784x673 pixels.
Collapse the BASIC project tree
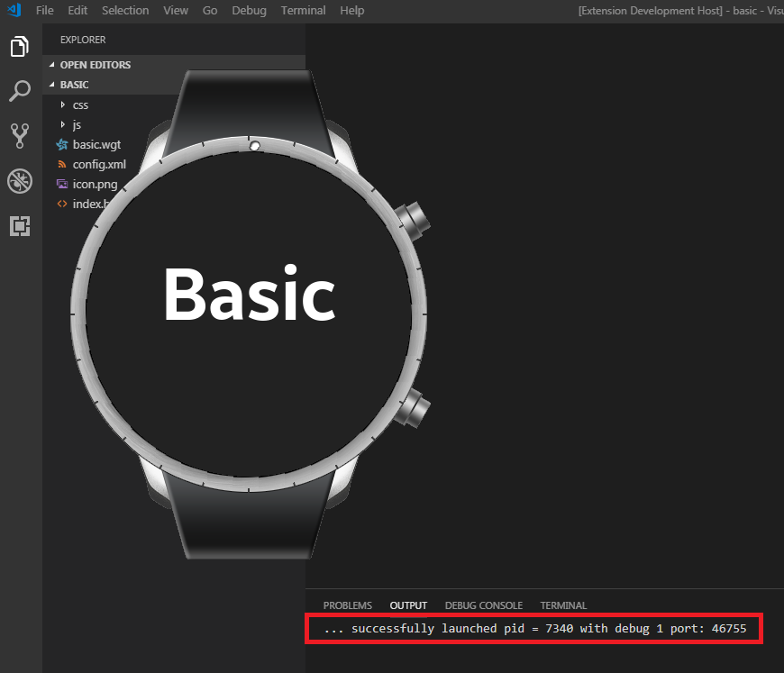(x=52, y=84)
